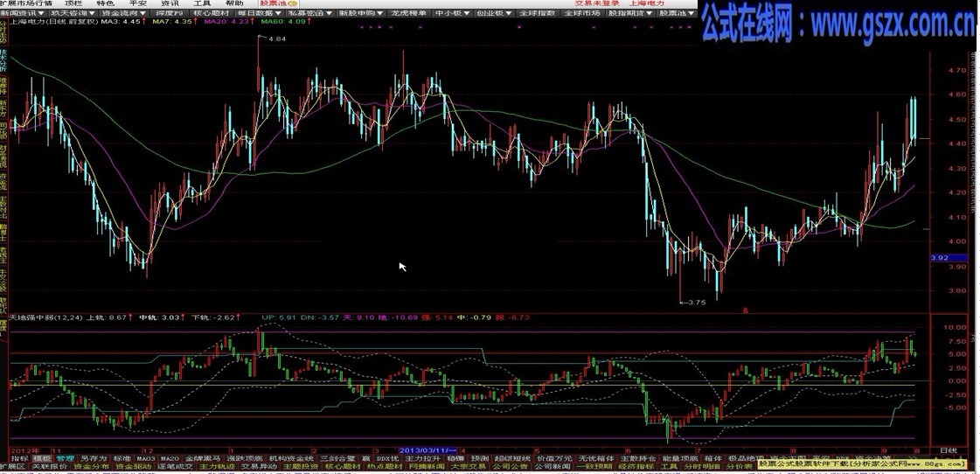Open the 顶栏 menu
This screenshot has height=474, width=980.
tap(73, 3)
